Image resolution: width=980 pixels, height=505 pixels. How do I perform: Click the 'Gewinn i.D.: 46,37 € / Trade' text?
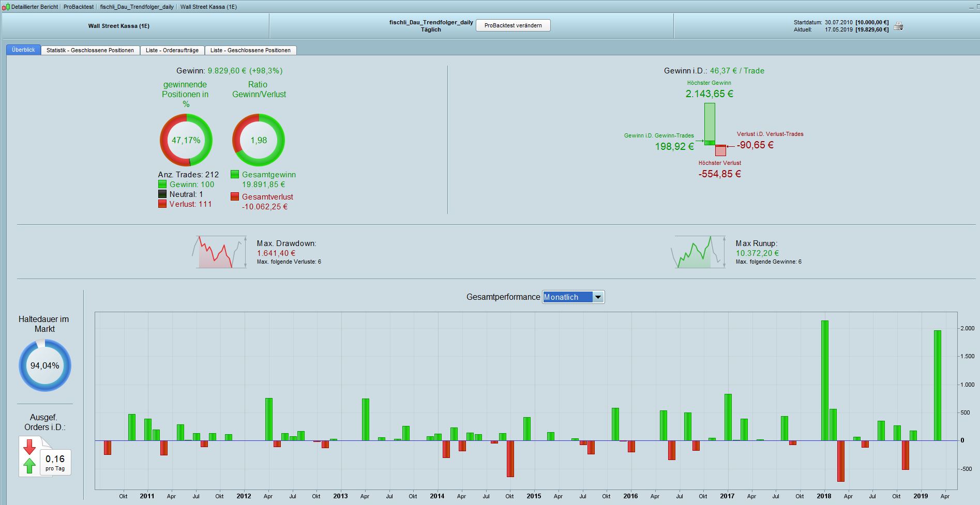pos(714,71)
